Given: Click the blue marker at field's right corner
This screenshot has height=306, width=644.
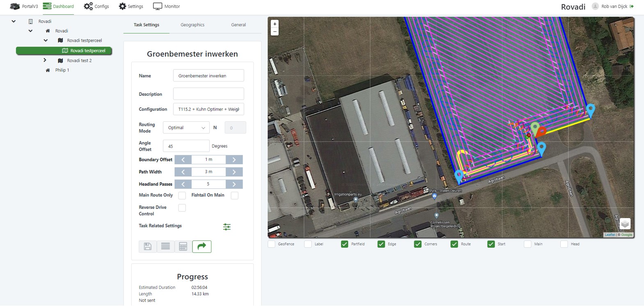Looking at the screenshot, I should 591,111.
